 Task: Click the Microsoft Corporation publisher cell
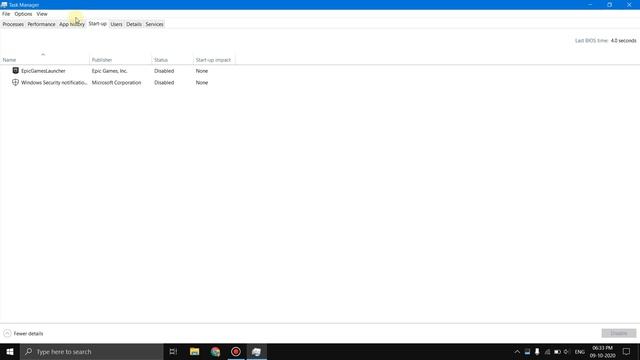(116, 82)
